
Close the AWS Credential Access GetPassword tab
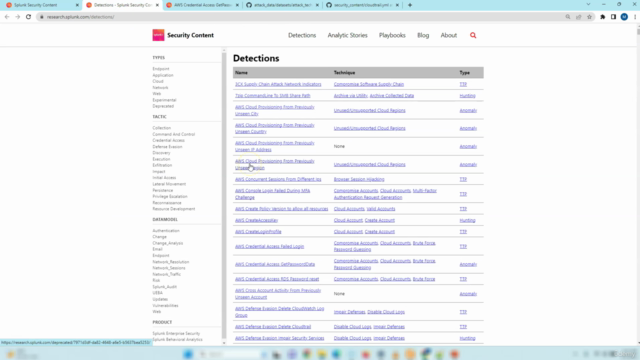[x=237, y=5]
